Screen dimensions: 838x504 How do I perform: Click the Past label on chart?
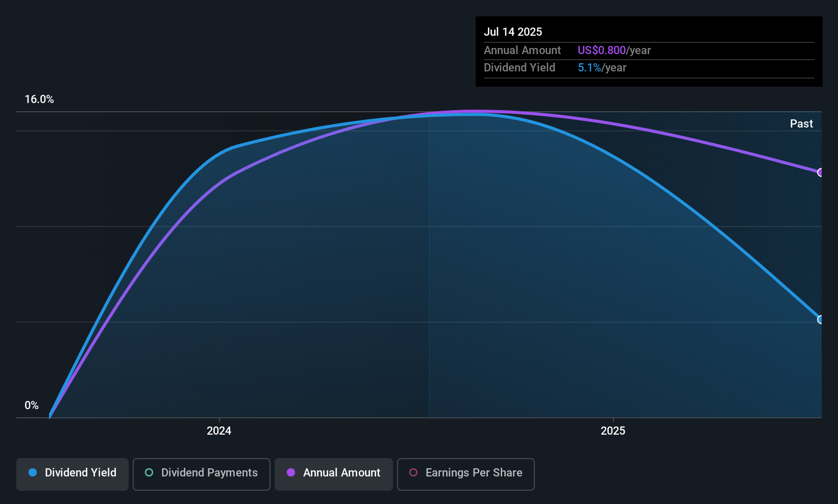point(801,123)
